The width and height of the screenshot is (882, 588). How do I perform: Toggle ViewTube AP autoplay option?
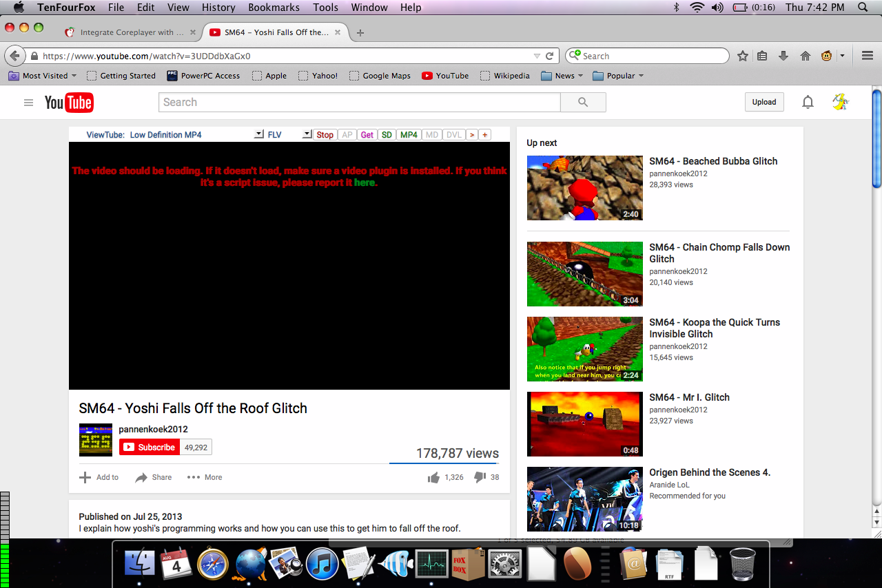(x=347, y=135)
